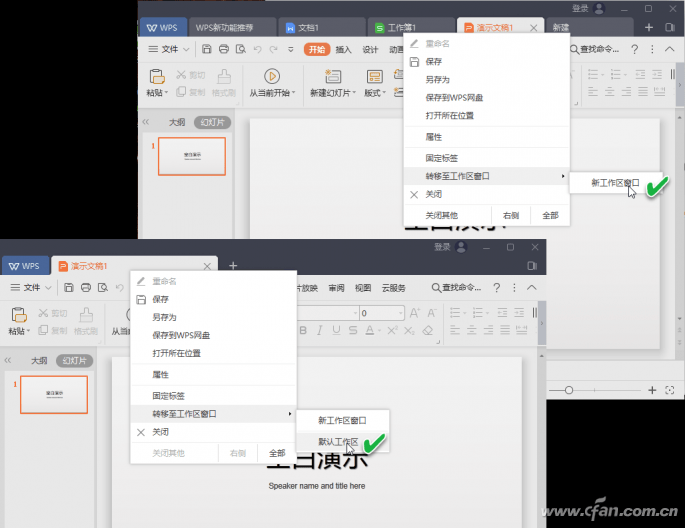
Task: Click 全部 button in upper context menu
Action: tap(550, 215)
